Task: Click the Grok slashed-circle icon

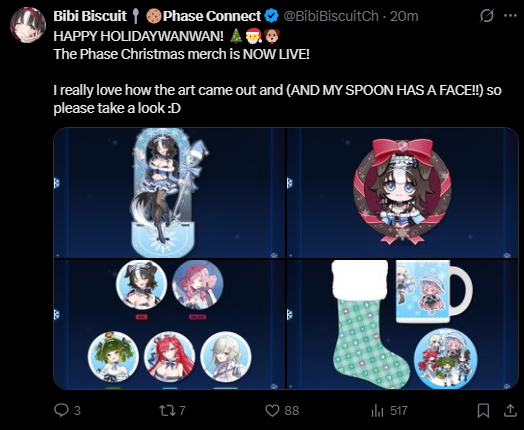Action: pos(487,16)
